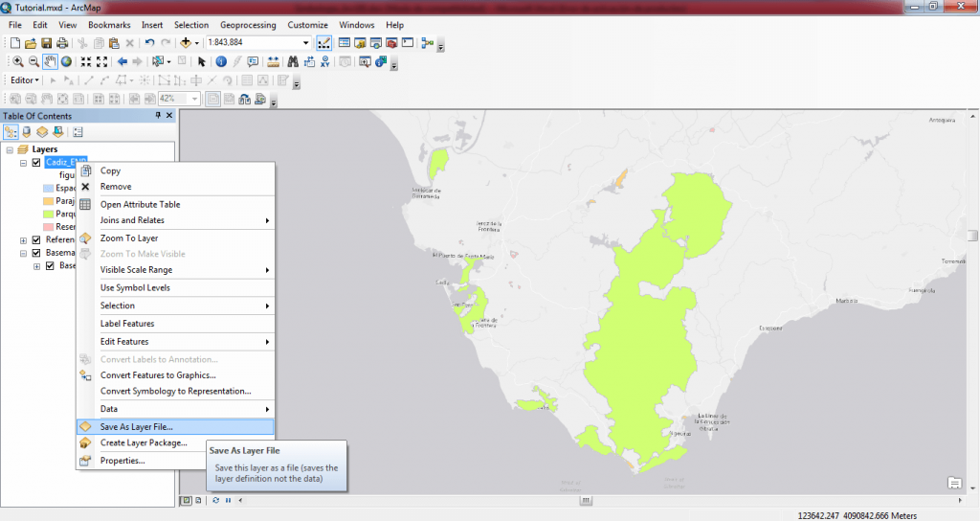Expand the Reference layer tree node
The height and width of the screenshot is (521, 980).
[x=24, y=239]
